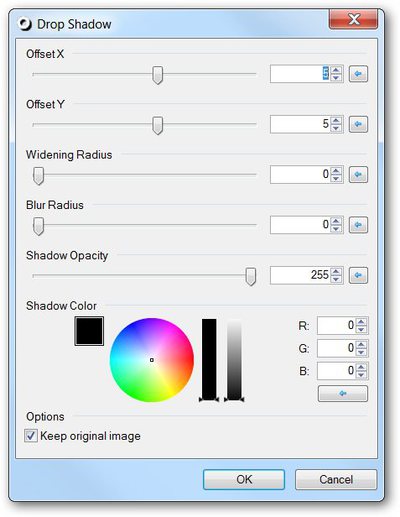Decrease Widening Radius with down spinner
Screen dimensions: 400x517
pyautogui.click(x=336, y=178)
